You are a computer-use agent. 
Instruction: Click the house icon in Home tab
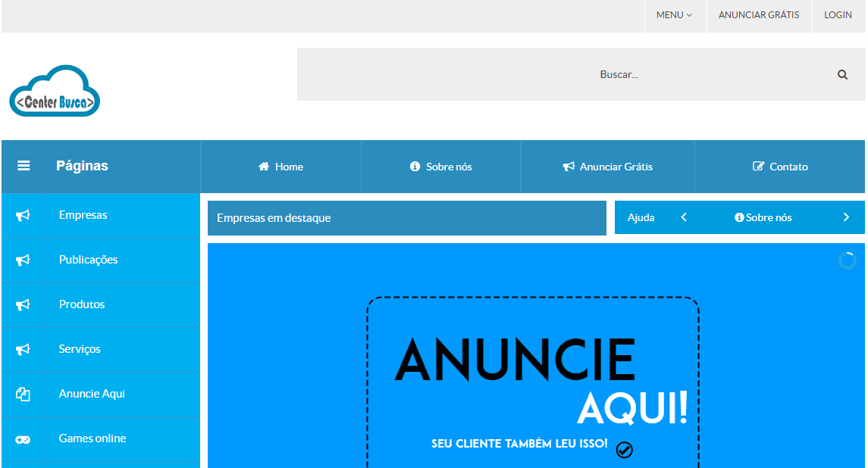264,167
